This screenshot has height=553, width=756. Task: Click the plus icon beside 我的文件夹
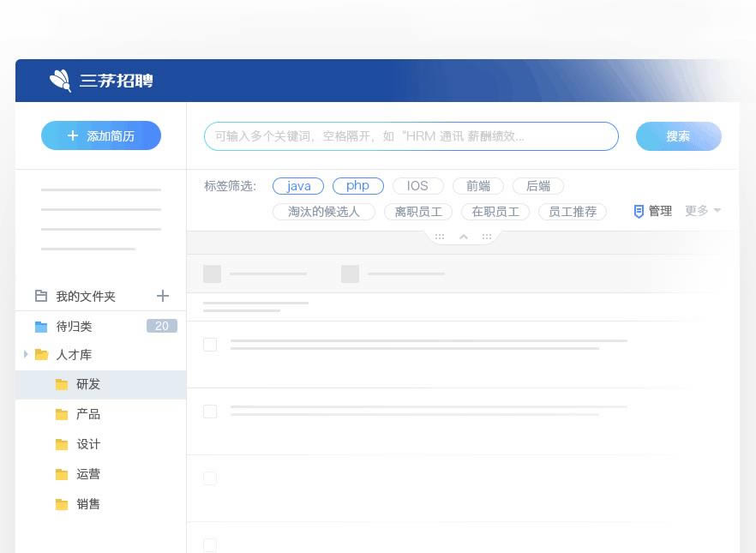(163, 296)
